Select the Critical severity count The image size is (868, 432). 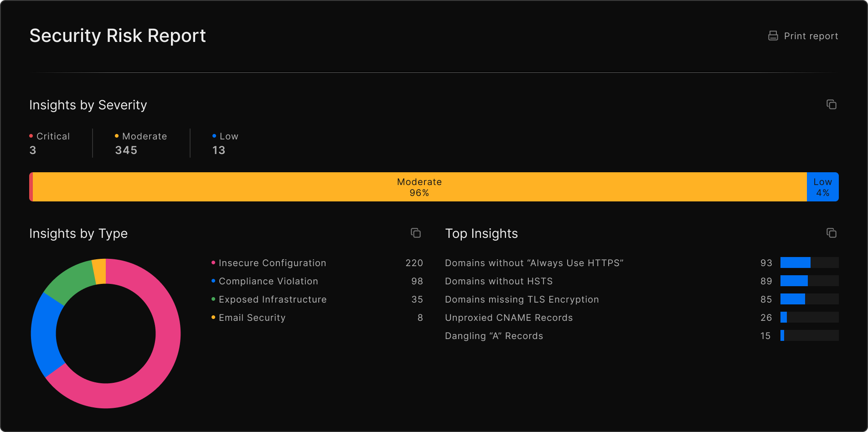[x=33, y=150]
